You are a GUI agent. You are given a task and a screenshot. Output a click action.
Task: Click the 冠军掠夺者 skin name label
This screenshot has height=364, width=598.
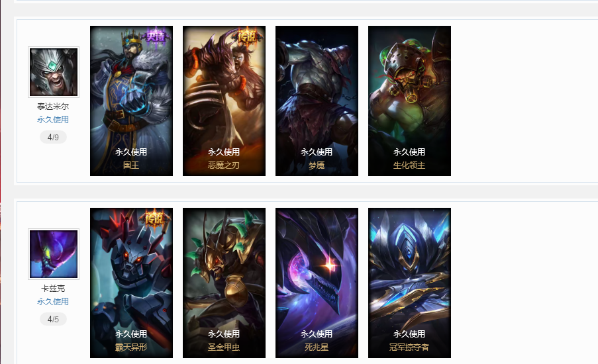coord(409,347)
